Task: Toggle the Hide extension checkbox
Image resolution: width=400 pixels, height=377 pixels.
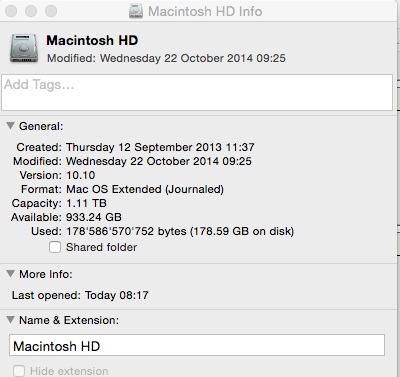Action: (19, 371)
